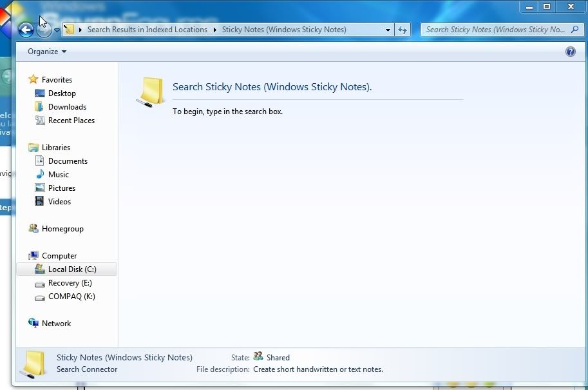The image size is (588, 390).
Task: Open Recent Places
Action: 71,120
